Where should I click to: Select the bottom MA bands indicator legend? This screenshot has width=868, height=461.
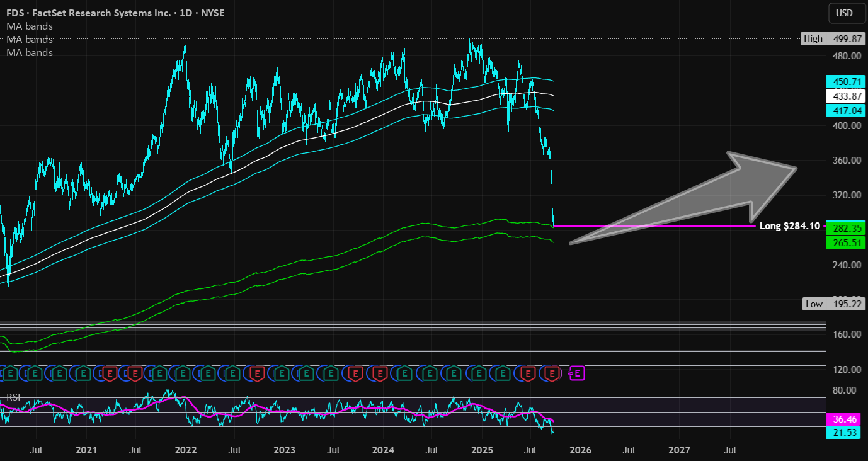(30, 53)
